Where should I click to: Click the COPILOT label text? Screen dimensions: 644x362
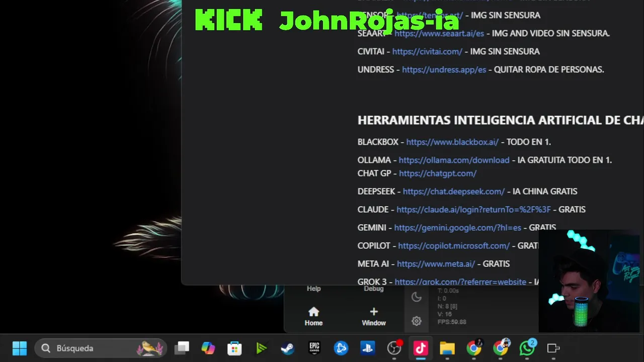tap(374, 245)
